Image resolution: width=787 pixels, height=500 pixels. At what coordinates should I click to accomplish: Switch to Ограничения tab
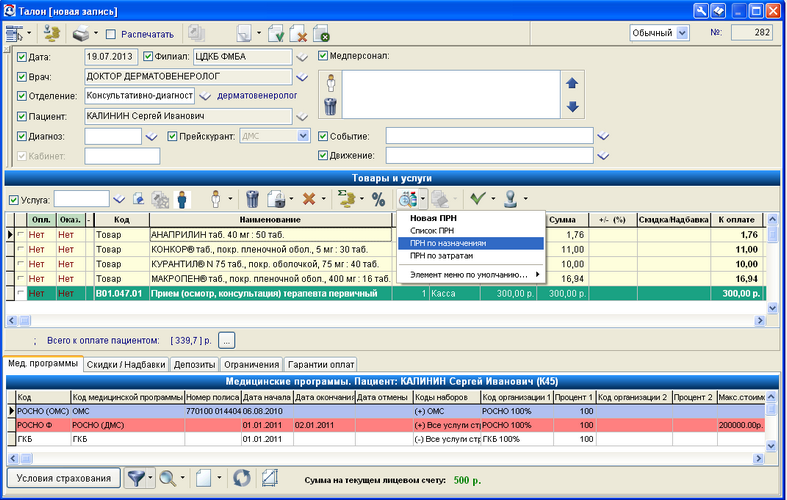tap(251, 365)
